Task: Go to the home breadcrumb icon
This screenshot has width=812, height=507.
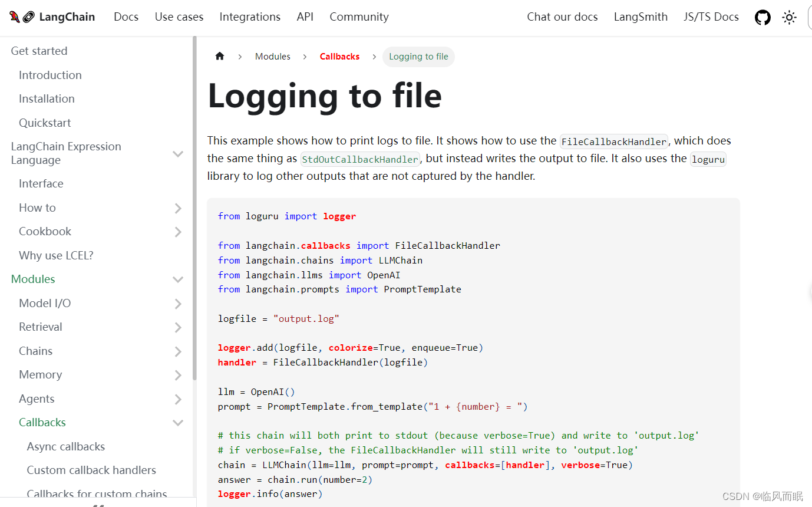Action: (220, 57)
